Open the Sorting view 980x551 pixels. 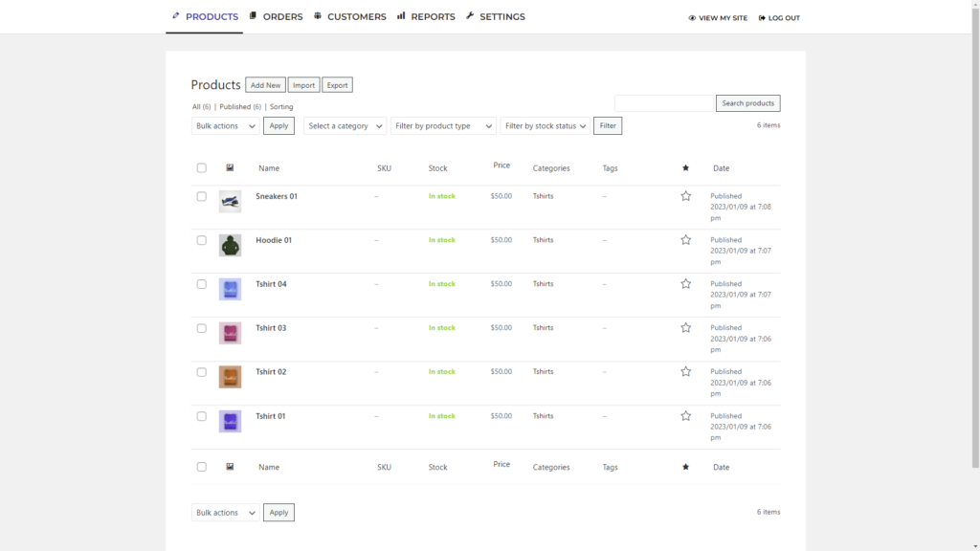[x=280, y=106]
